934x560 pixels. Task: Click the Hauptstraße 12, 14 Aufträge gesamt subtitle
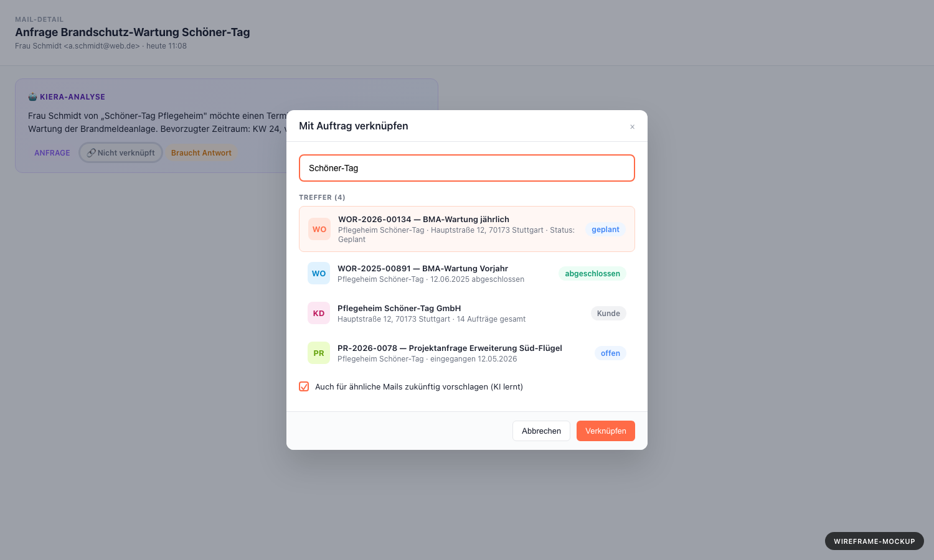(432, 319)
